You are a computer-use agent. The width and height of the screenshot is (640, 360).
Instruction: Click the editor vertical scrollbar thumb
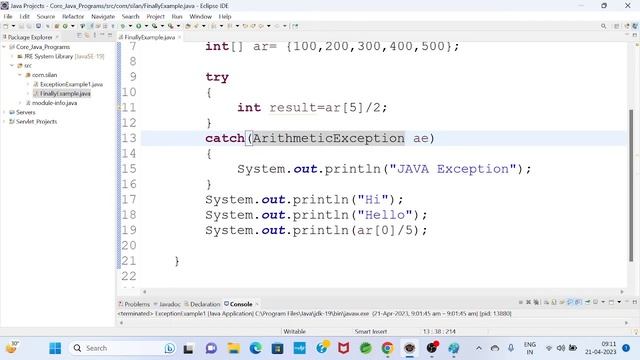click(x=631, y=186)
